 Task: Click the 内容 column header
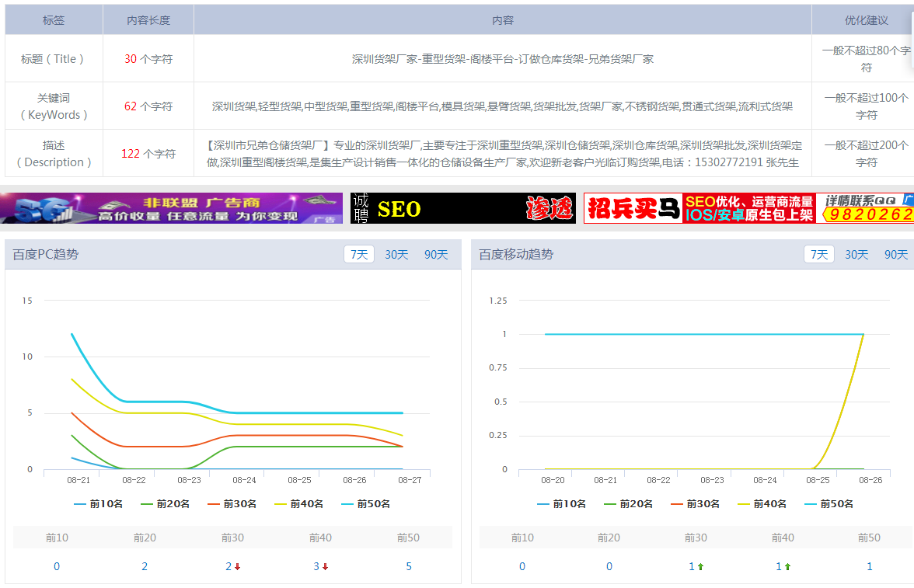[502, 20]
